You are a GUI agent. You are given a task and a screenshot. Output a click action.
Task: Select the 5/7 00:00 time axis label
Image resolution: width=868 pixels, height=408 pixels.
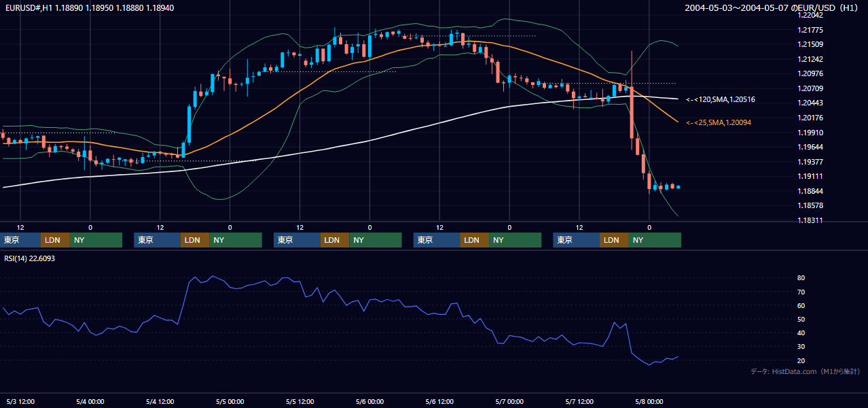[510, 401]
